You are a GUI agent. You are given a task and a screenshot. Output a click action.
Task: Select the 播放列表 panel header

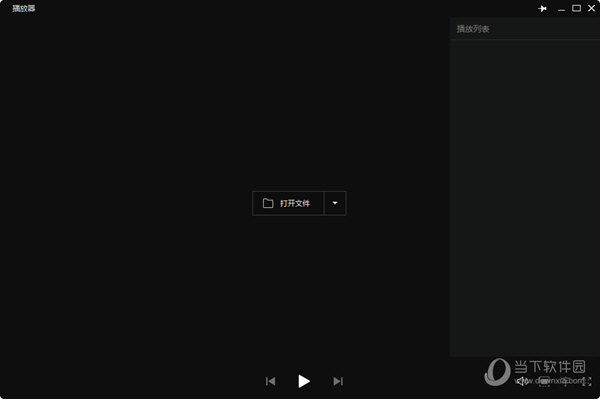473,29
